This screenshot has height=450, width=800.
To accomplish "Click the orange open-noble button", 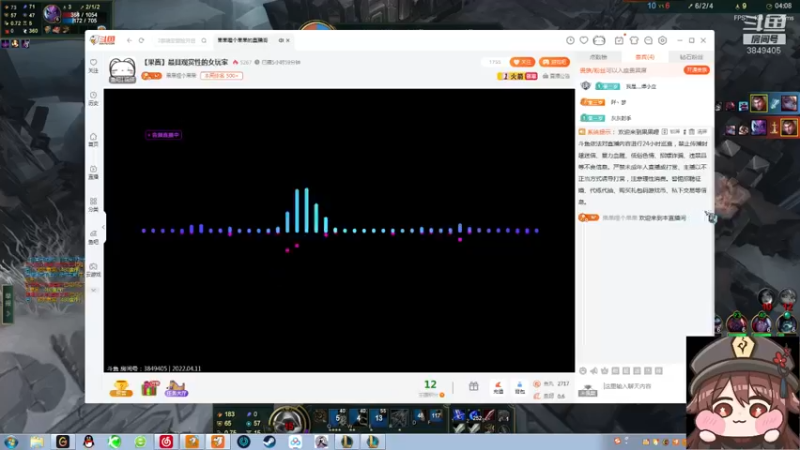I will tap(696, 70).
